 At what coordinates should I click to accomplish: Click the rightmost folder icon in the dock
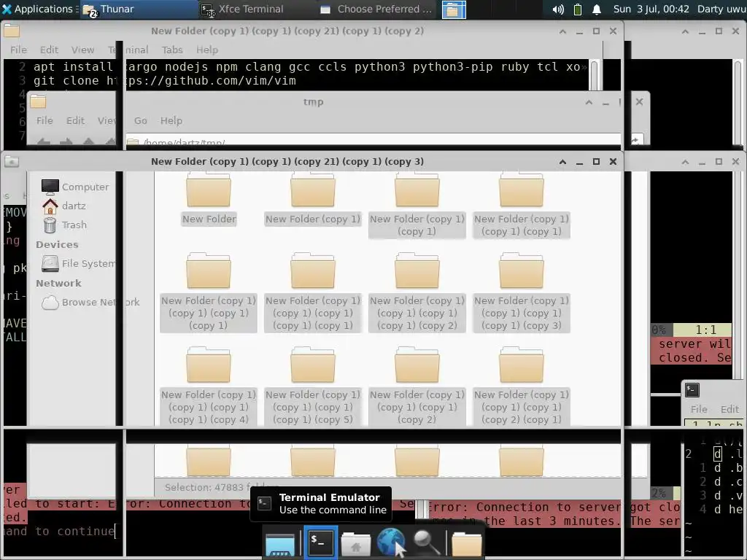coord(467,544)
